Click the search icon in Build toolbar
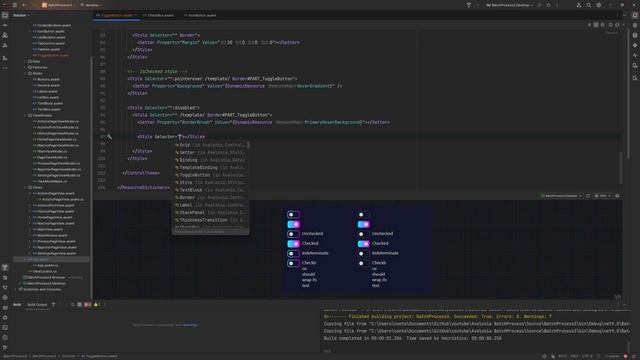The width and height of the screenshot is (640, 360). (x=73, y=304)
